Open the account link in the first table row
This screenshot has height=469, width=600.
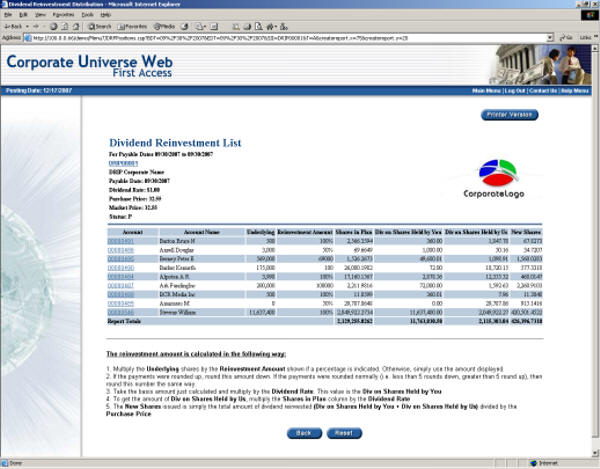121,241
